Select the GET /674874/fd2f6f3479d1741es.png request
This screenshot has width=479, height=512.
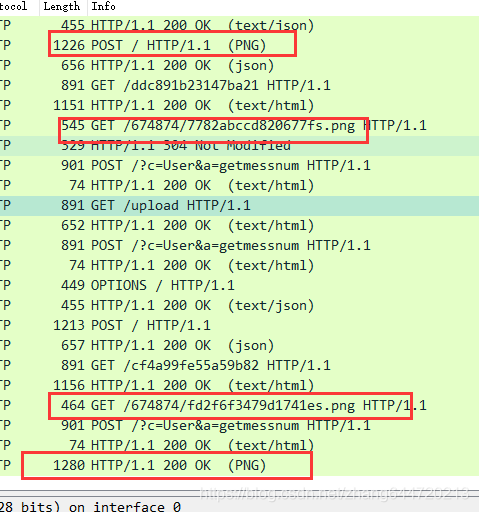coord(239,406)
